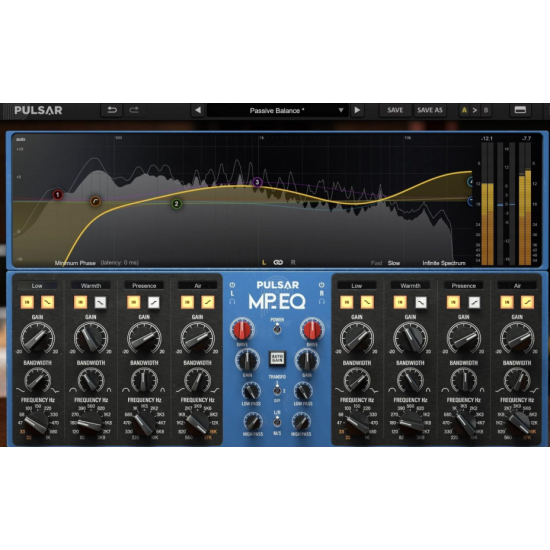This screenshot has height=550, width=550.
Task: Click left channel Presence FREQUENCY knob
Action: click(x=144, y=423)
